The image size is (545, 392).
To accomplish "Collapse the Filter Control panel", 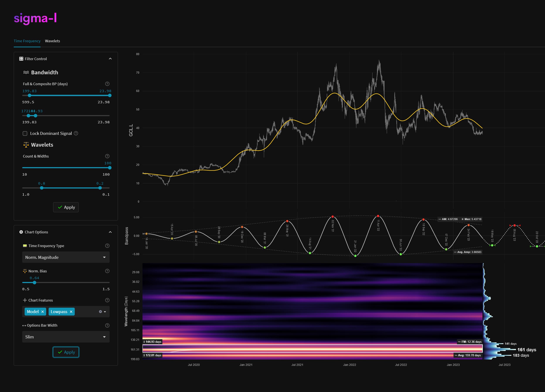I will click(110, 59).
